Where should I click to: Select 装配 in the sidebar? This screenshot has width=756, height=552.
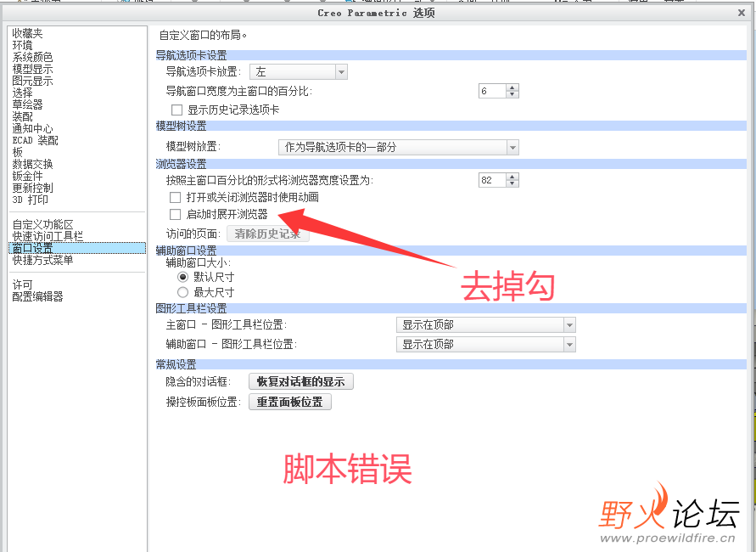[23, 116]
